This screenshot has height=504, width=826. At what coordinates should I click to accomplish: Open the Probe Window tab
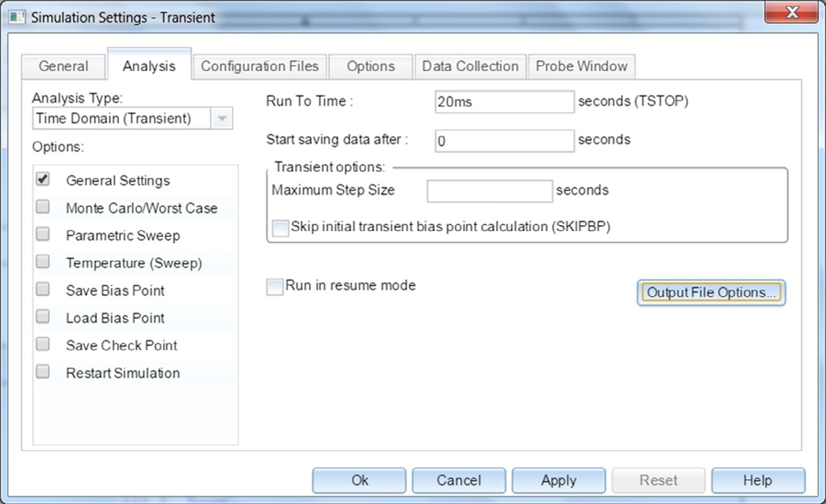pyautogui.click(x=581, y=67)
